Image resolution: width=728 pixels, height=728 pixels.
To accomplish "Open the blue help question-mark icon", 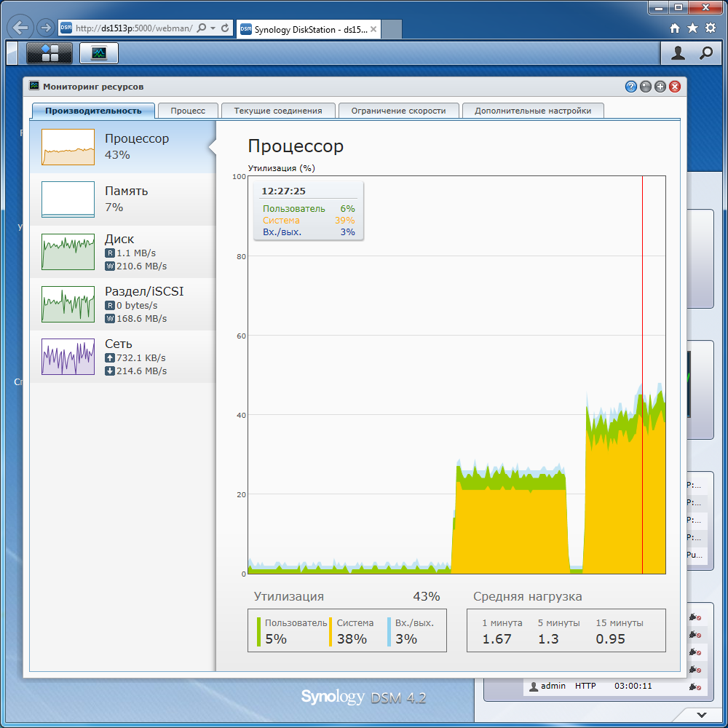I will click(x=630, y=87).
